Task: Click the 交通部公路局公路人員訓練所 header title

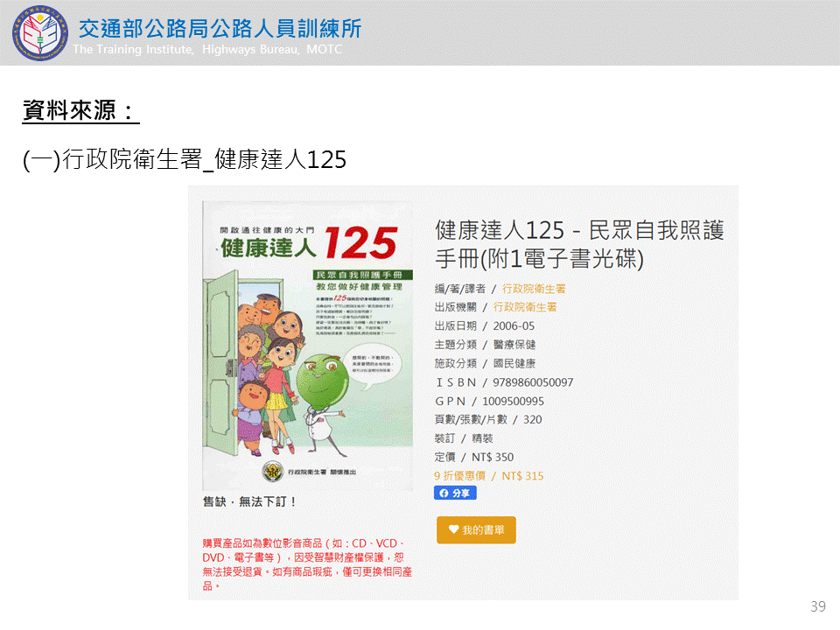Action: pos(220,28)
